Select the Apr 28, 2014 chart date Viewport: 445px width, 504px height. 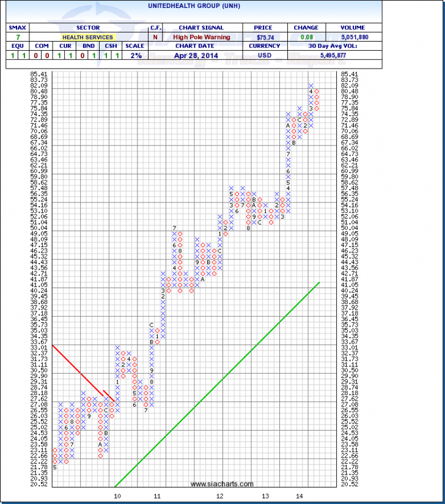[202, 55]
